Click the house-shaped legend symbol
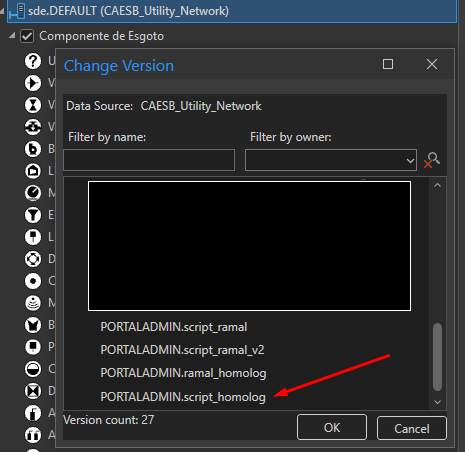 [x=33, y=171]
